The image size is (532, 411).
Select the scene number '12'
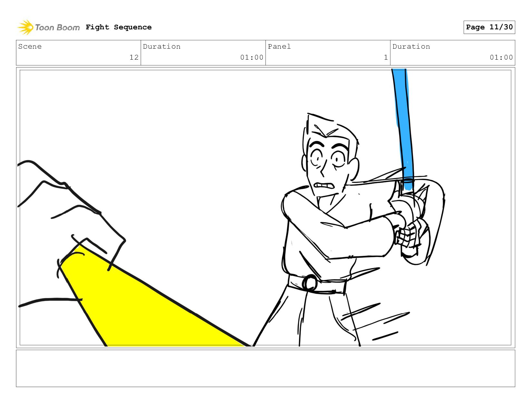point(134,57)
